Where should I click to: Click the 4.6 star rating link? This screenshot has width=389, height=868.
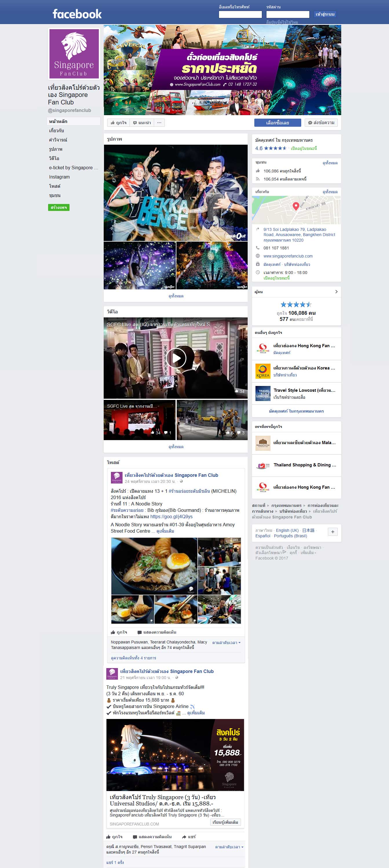point(271,148)
